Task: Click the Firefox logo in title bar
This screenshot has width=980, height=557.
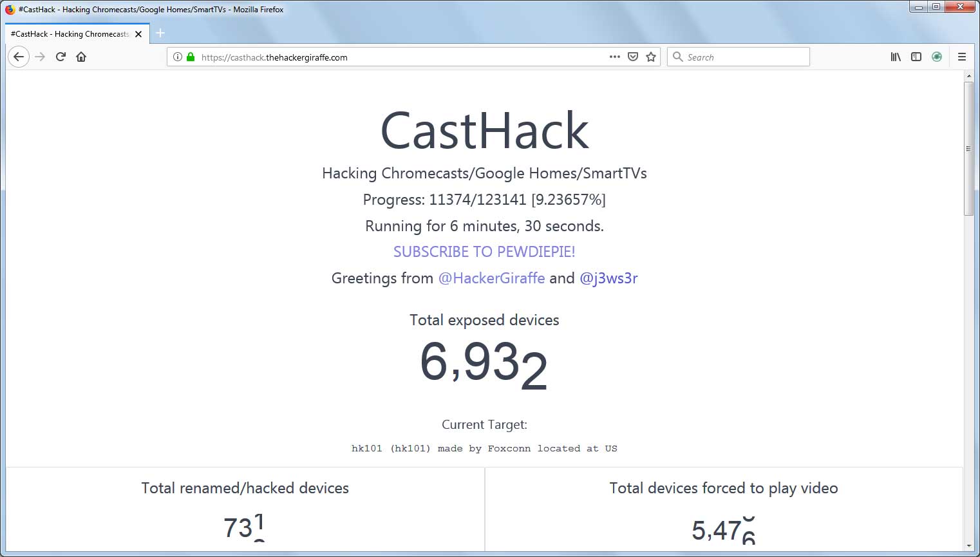Action: click(x=10, y=10)
